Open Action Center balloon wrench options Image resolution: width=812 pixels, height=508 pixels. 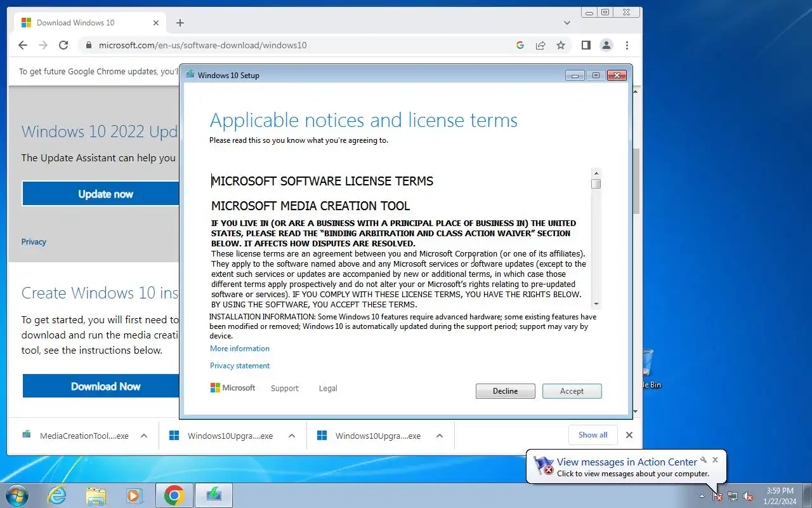704,460
